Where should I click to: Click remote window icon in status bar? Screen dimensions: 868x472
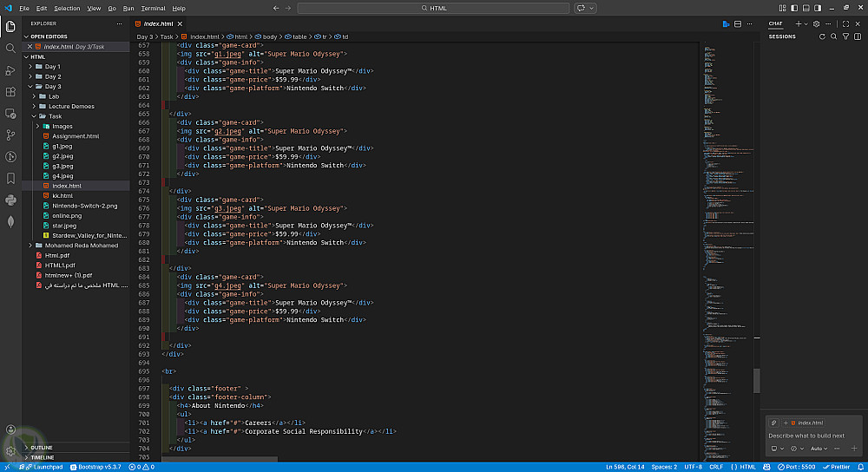tap(7, 467)
